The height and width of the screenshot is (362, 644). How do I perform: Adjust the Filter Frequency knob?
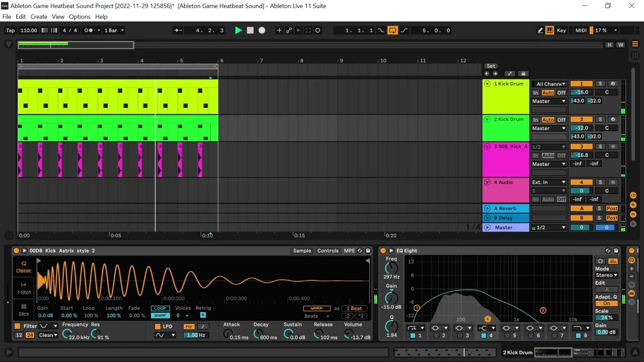[66, 333]
